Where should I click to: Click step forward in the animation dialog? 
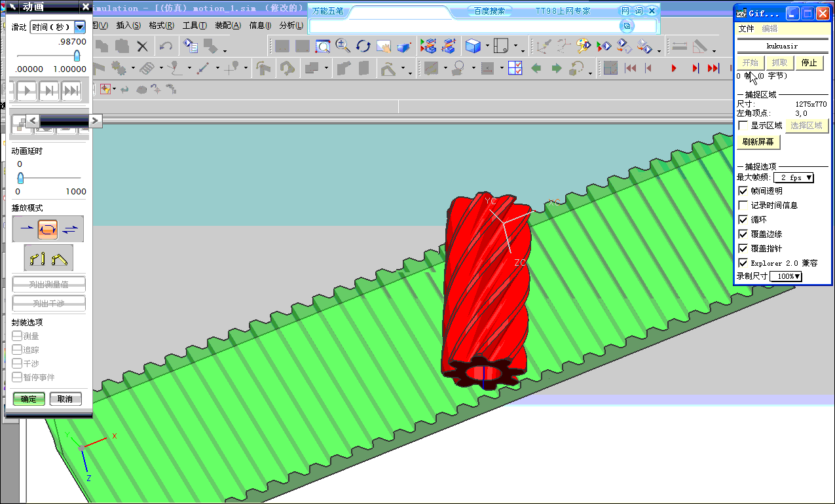48,90
